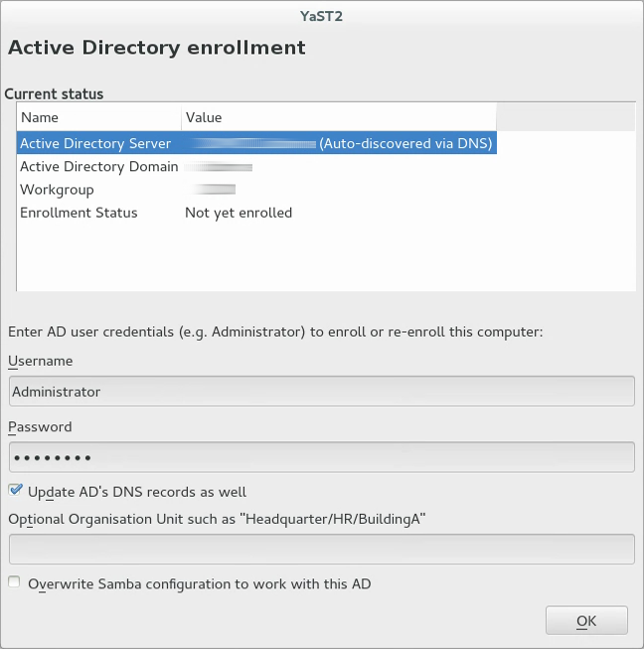Viewport: 644px width, 649px height.
Task: Click the YaST2 window title bar
Action: [321, 14]
